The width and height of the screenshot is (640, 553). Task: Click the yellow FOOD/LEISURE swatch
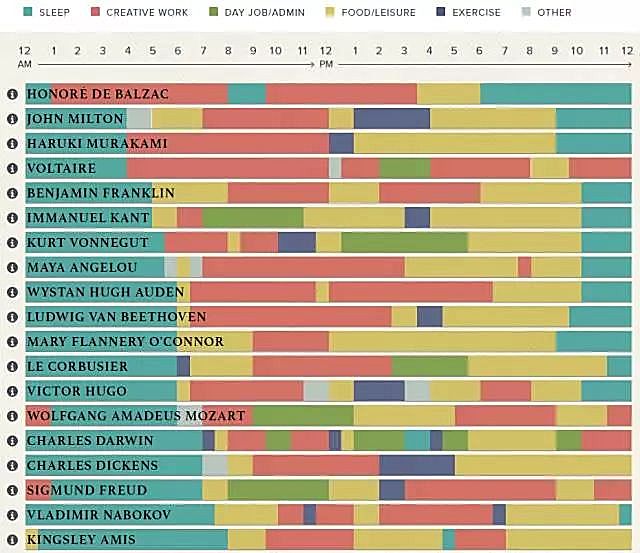tap(330, 12)
